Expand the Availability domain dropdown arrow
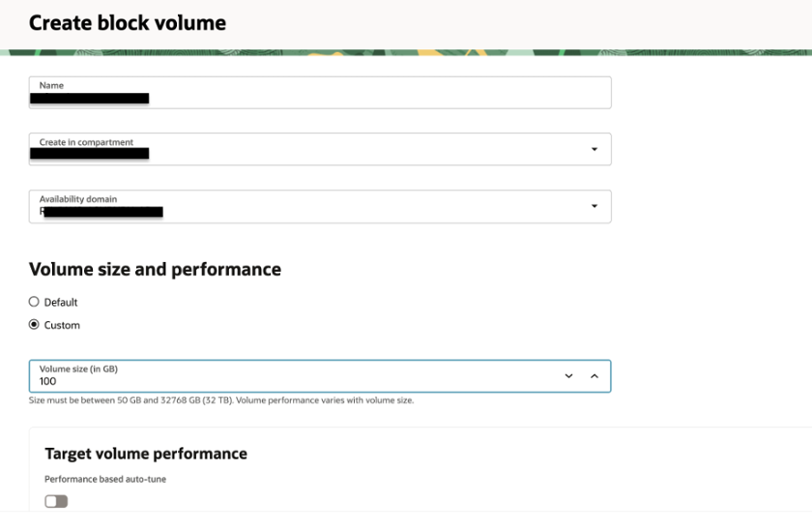812x532 pixels. point(594,206)
